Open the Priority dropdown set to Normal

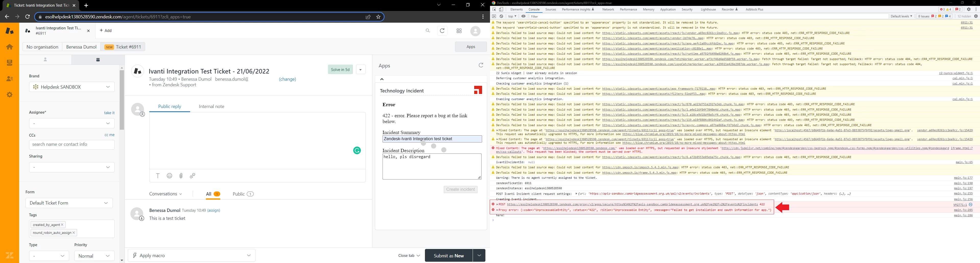[x=94, y=256]
